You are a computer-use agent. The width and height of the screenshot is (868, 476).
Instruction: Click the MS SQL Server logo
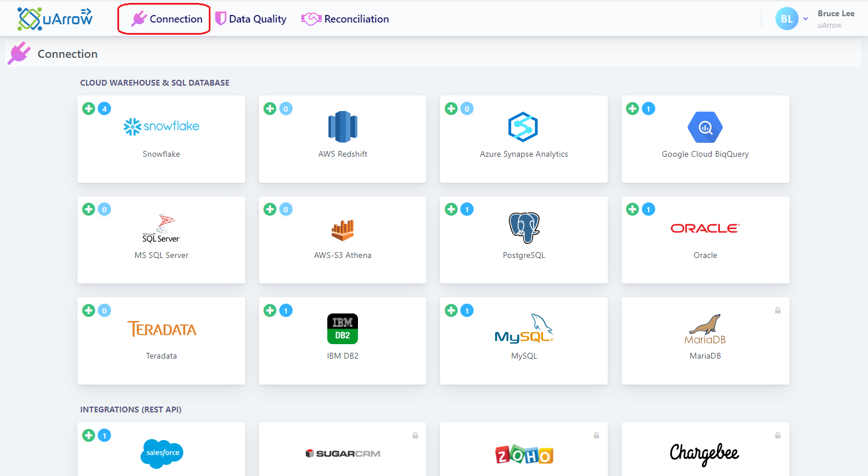click(x=161, y=228)
